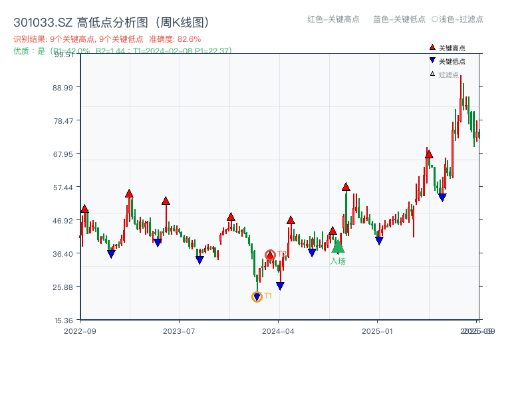Click the 67.95 y-axis label

(63, 154)
